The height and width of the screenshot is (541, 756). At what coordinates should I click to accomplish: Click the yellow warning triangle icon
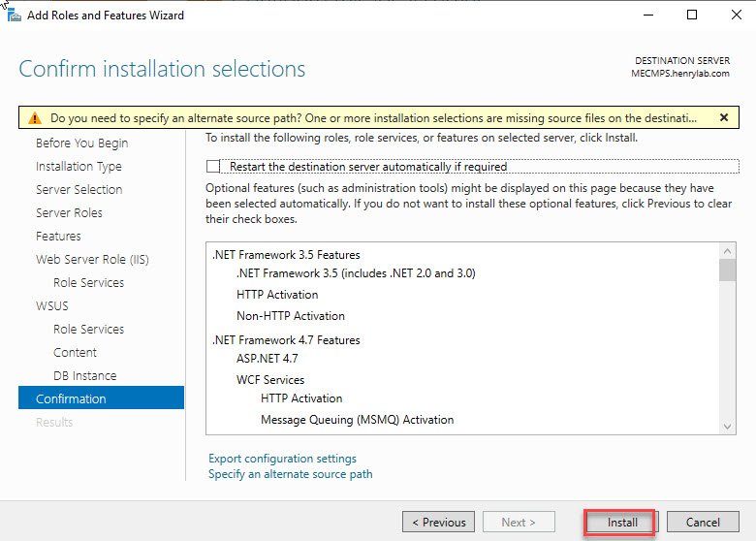pos(35,118)
